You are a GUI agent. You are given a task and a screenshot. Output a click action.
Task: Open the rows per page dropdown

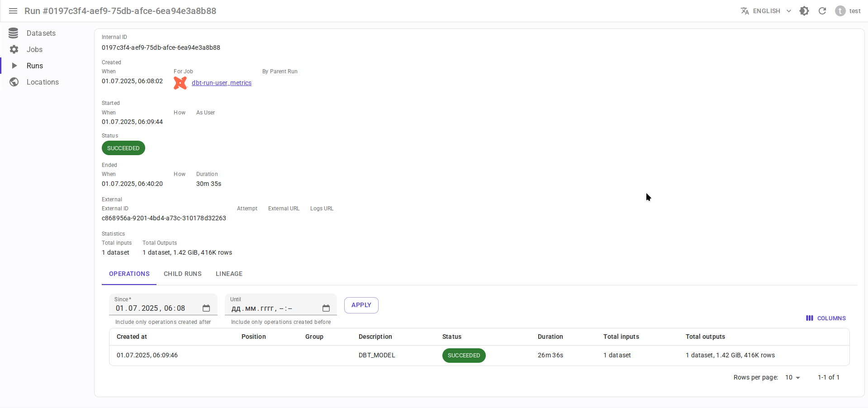(x=792, y=377)
